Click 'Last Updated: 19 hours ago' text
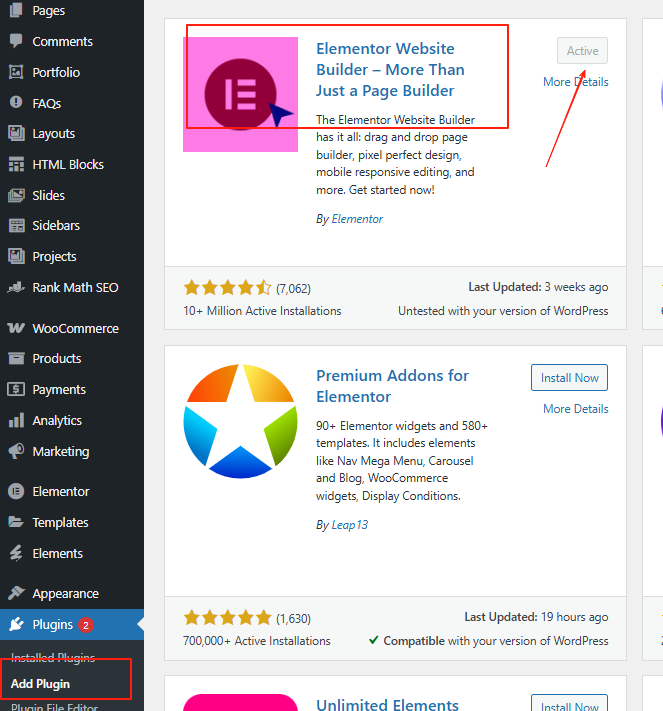This screenshot has height=711, width=663. click(536, 617)
